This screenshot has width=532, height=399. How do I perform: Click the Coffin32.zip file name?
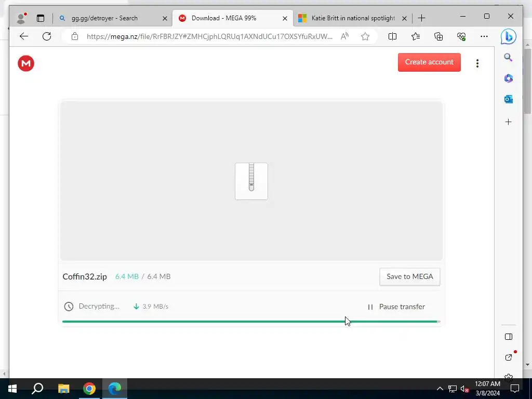tap(85, 276)
